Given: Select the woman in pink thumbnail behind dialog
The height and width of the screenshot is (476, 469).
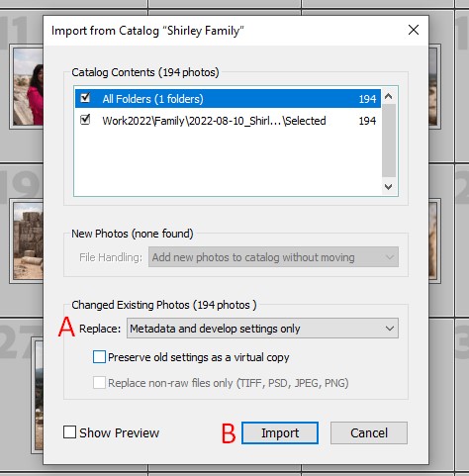Looking at the screenshot, I should 28,86.
